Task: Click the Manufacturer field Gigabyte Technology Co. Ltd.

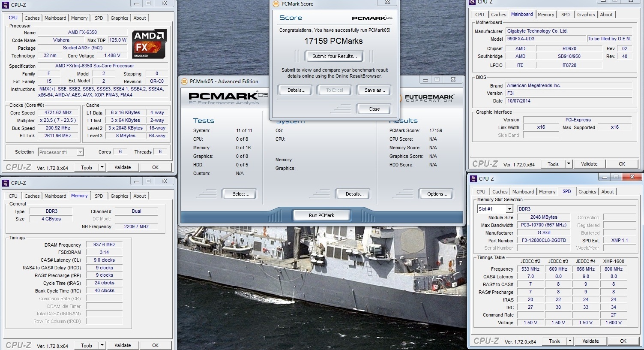Action: click(x=569, y=31)
